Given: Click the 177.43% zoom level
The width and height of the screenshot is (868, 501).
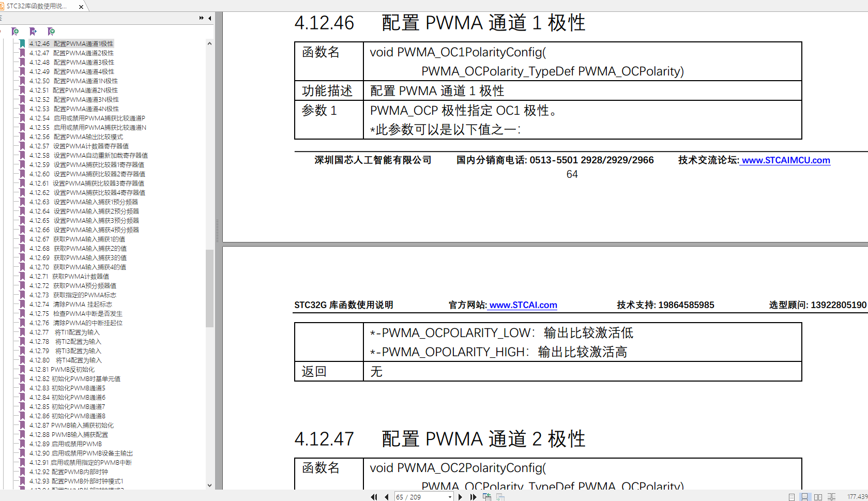Looking at the screenshot, I should click(857, 497).
